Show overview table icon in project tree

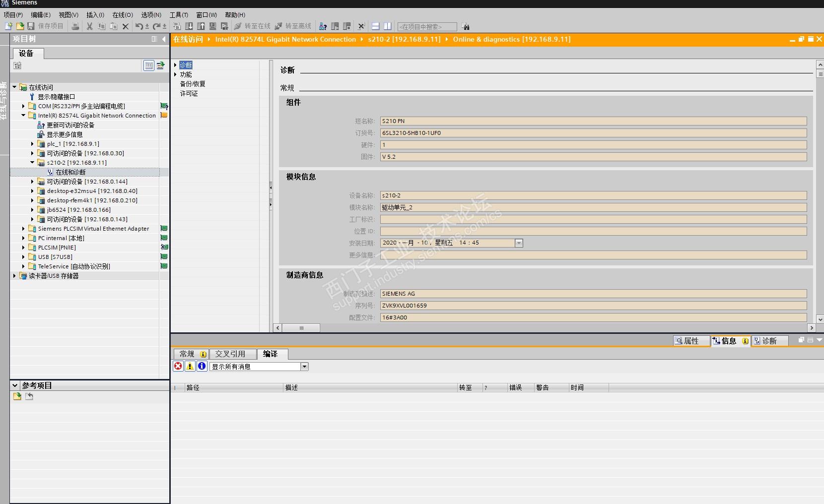tap(149, 65)
